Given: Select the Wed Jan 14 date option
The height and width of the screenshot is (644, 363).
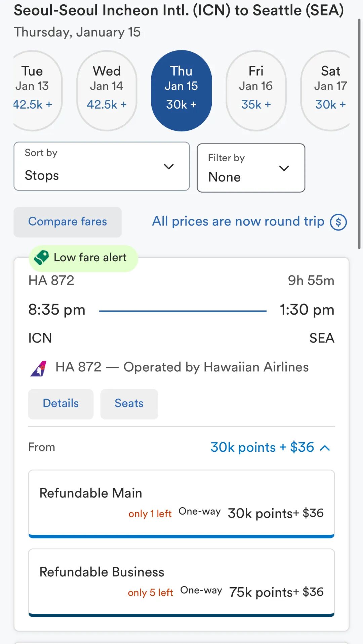Looking at the screenshot, I should coord(107,90).
